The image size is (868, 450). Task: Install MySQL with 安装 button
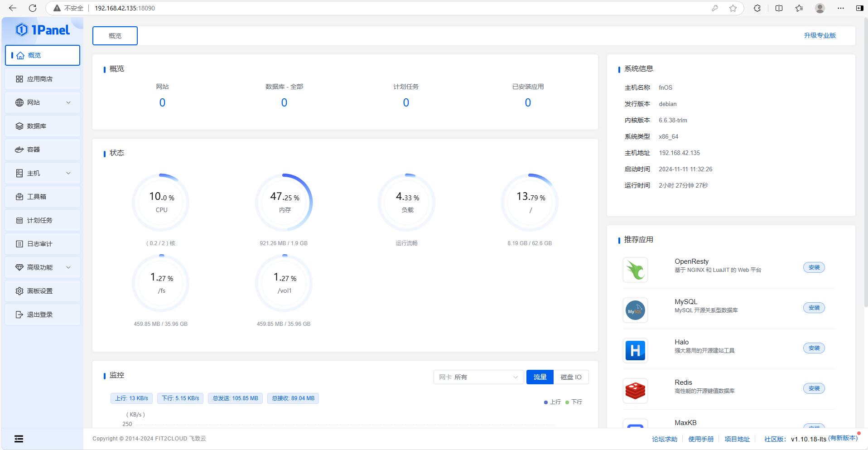tap(814, 308)
